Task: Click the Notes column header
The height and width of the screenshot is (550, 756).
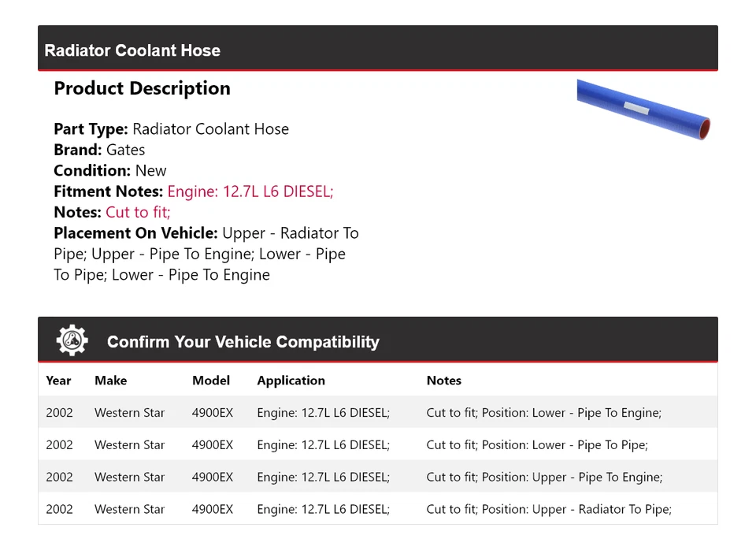Action: 443,380
